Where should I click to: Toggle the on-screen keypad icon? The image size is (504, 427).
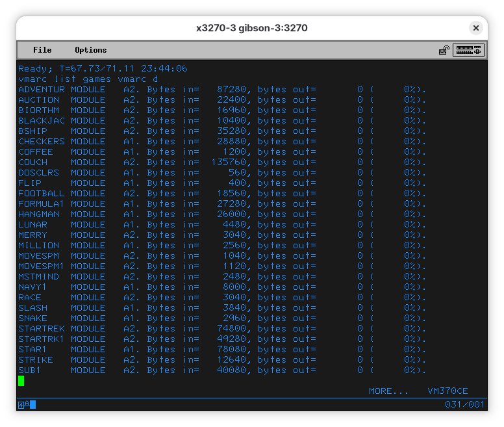coord(468,50)
